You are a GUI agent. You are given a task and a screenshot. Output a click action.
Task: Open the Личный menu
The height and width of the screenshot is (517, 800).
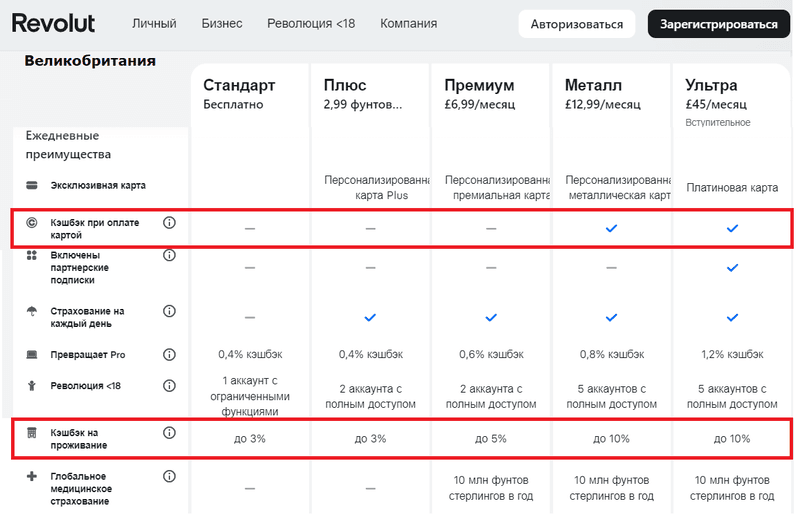[154, 23]
